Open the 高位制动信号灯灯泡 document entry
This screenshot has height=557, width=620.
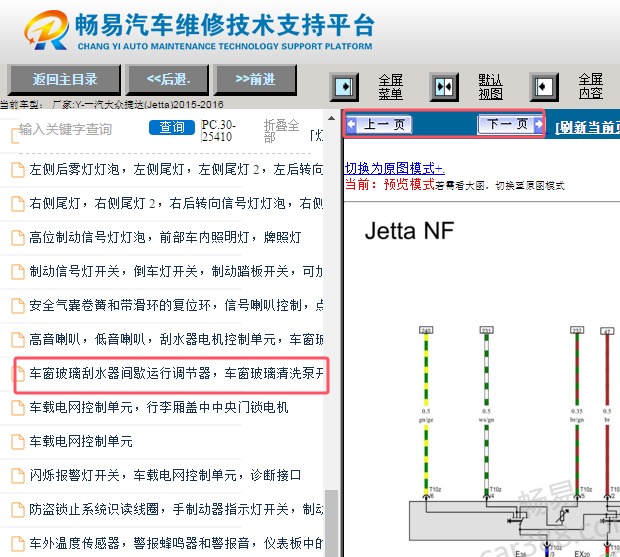(165, 238)
